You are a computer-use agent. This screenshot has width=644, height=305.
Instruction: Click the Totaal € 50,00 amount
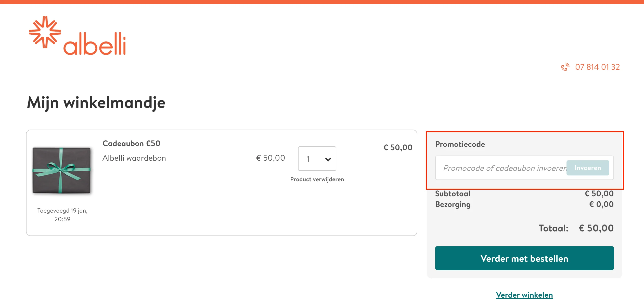(x=596, y=228)
